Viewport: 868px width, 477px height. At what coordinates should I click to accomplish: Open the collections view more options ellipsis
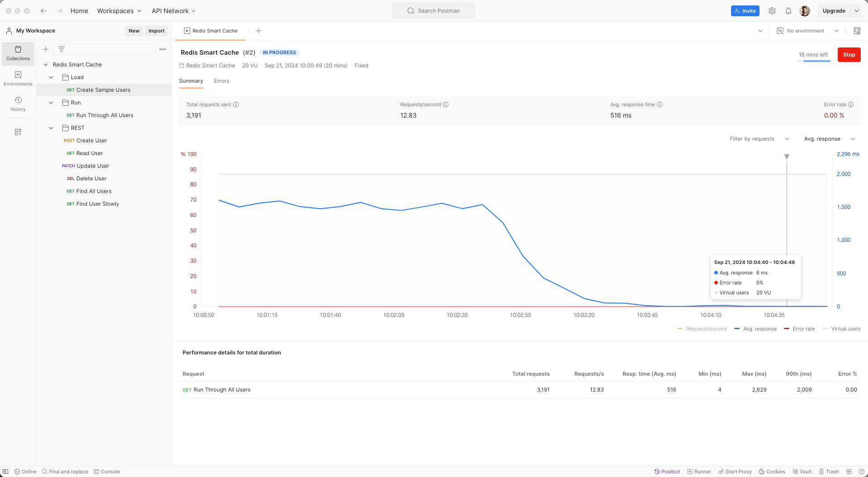(x=163, y=49)
